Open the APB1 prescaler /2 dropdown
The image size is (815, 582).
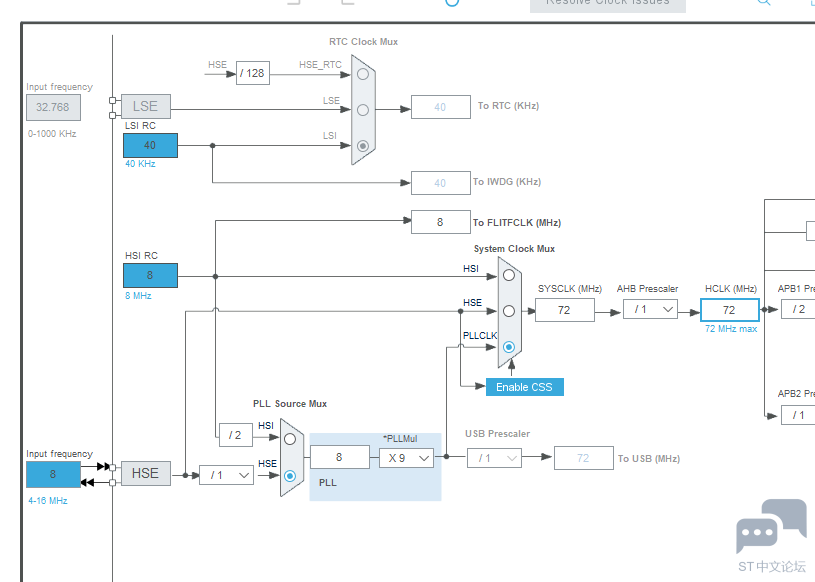[798, 309]
